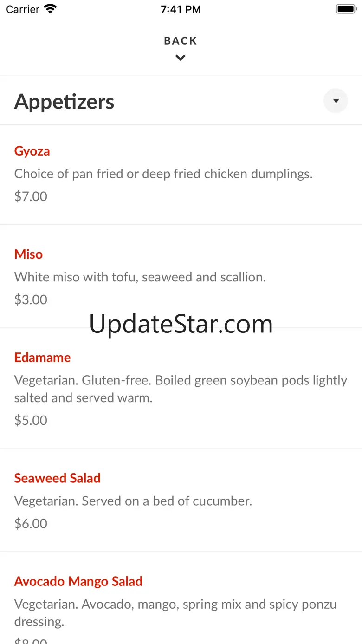Tap the Edamame description text
This screenshot has height=644, width=362.
[181, 389]
